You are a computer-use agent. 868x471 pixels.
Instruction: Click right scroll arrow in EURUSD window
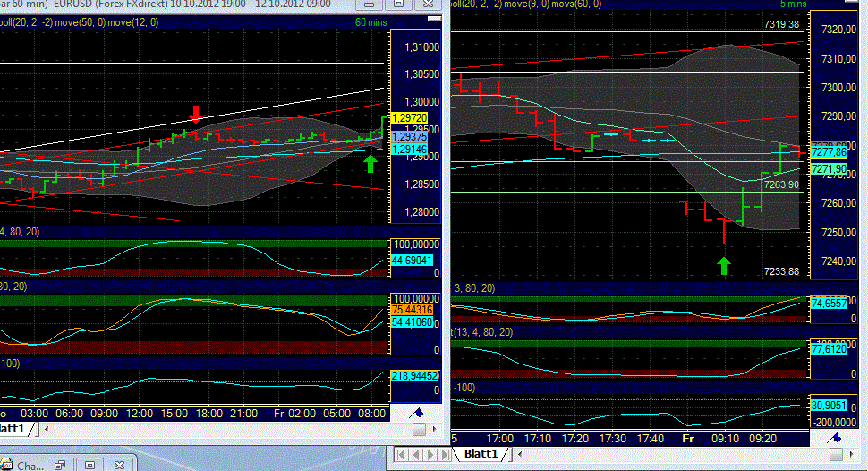[434, 429]
